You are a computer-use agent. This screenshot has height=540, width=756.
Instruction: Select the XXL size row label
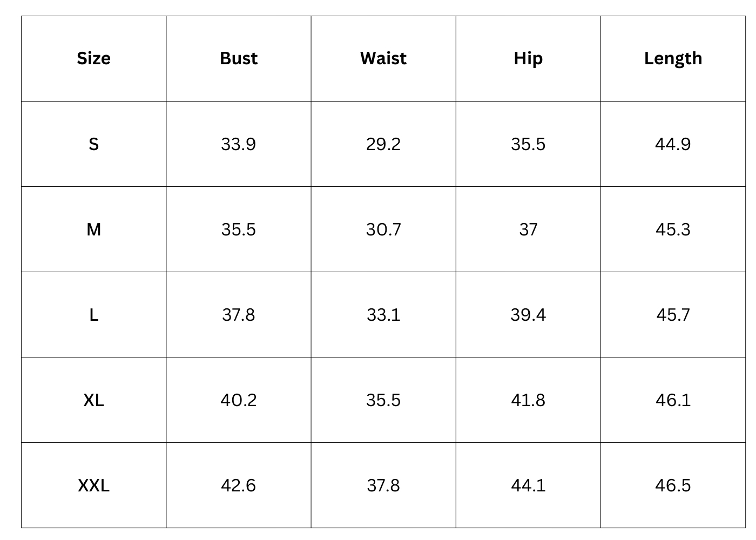pos(93,485)
